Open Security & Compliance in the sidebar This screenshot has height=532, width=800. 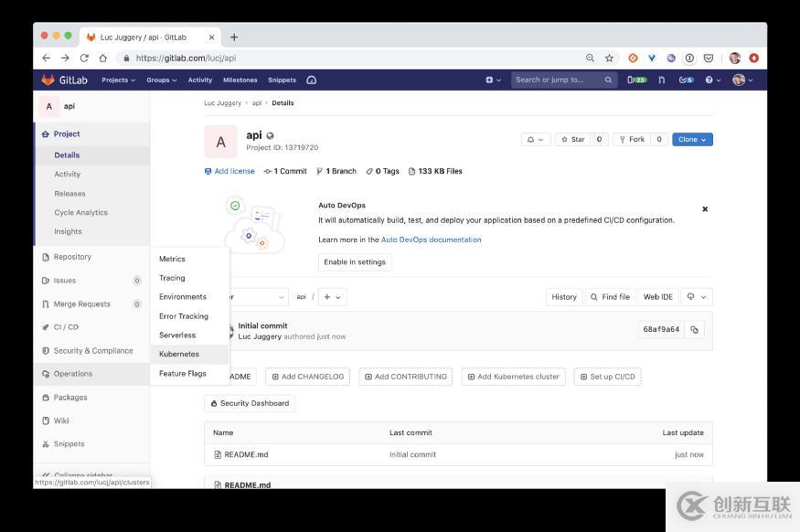pos(91,350)
